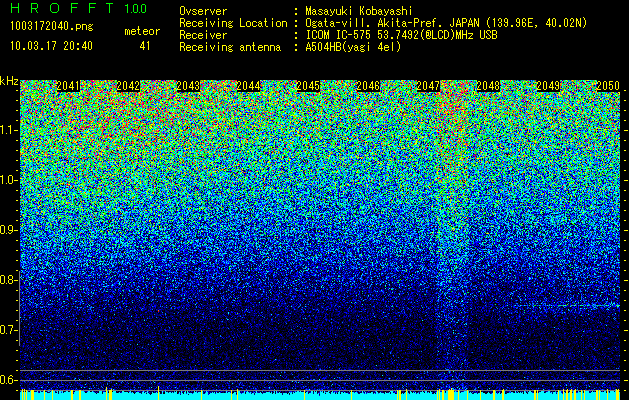Image resolution: width=629 pixels, height=400 pixels.
Task: Click the 0.8 frequency axis label
Action: click(x=8, y=280)
